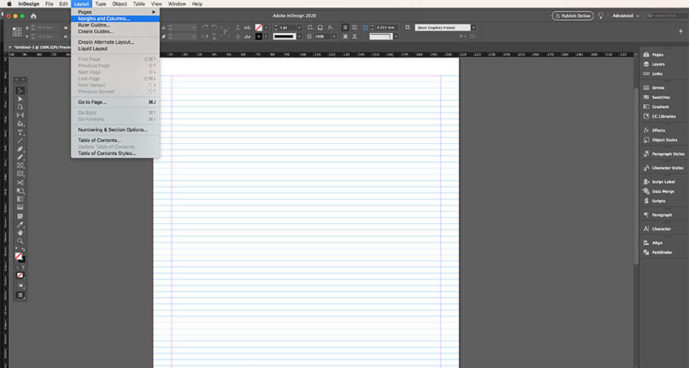Select the Type tool
The height and width of the screenshot is (368, 689).
pos(20,132)
